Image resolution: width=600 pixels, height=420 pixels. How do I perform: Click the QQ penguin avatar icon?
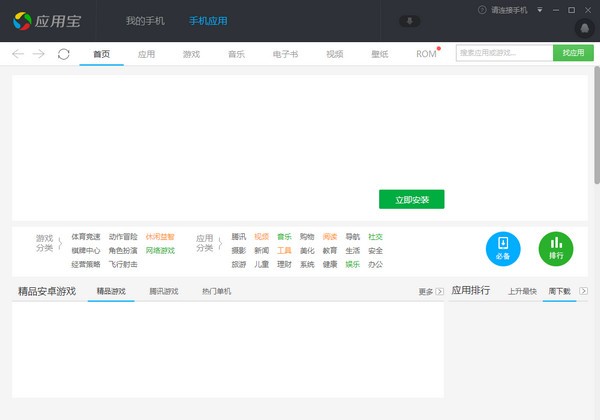[583, 27]
